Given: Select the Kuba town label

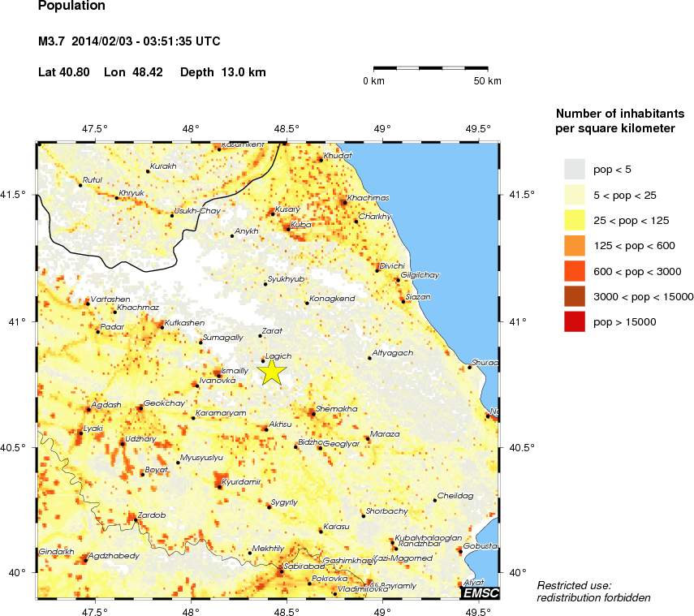Looking at the screenshot, I should pyautogui.click(x=301, y=224).
